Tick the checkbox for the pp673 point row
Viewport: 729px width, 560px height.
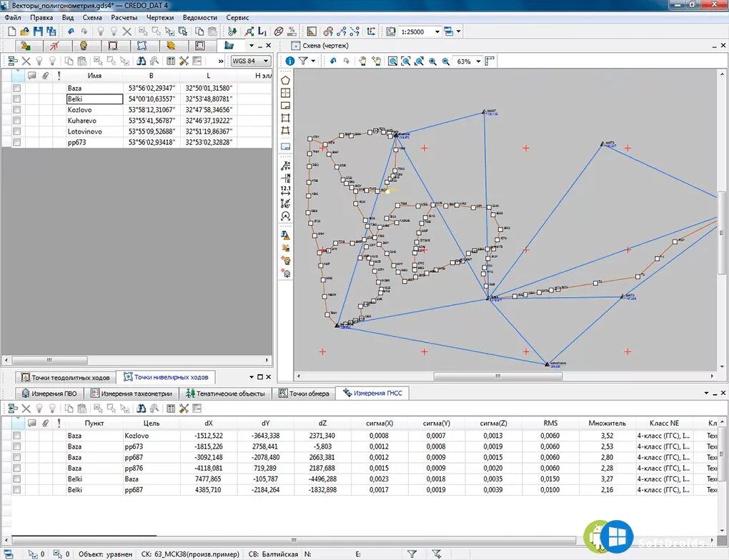pos(16,142)
